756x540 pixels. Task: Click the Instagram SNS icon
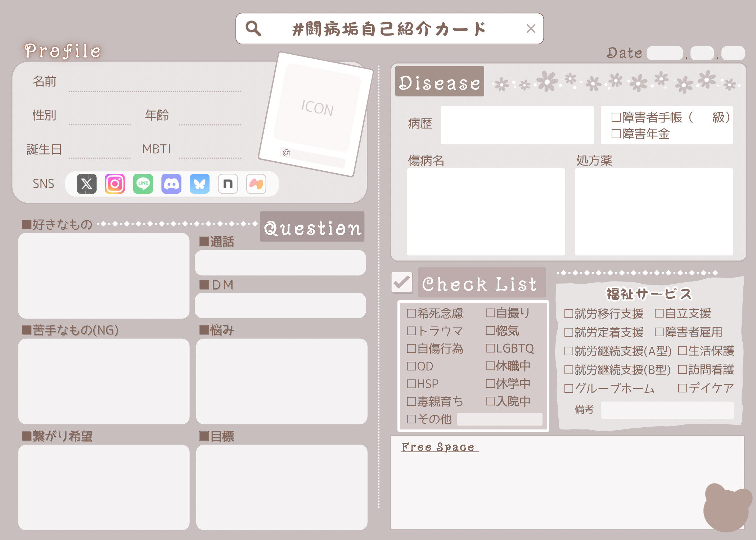[x=115, y=184]
